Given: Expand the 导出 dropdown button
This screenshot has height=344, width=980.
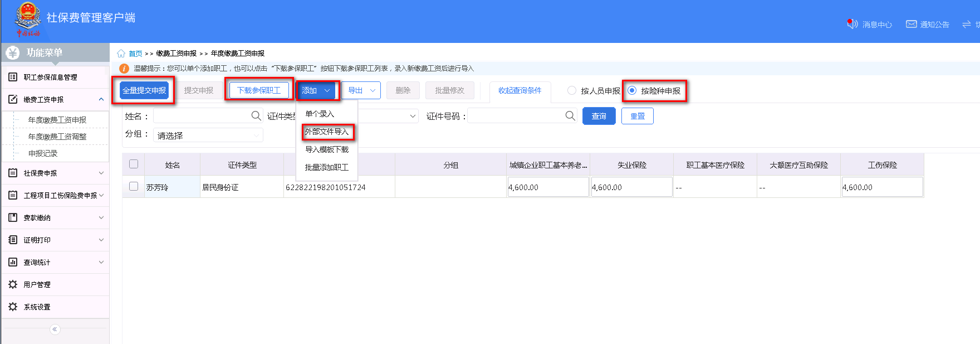Looking at the screenshot, I should tap(361, 90).
